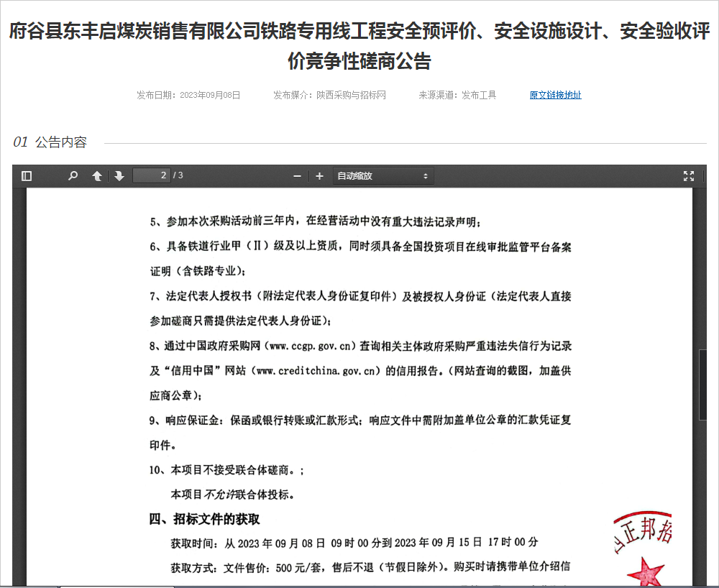Click the 发布日期：2023年09月08日 text

188,95
